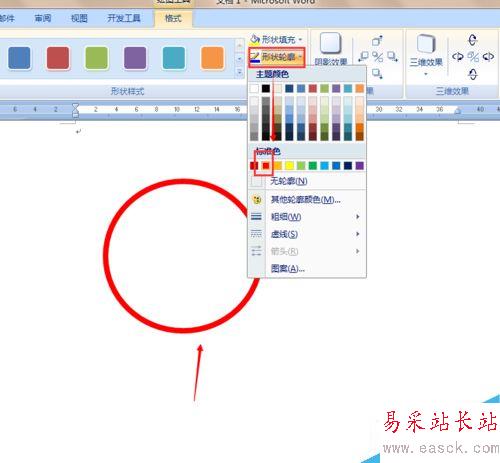Choose bright red standard color
The image size is (500, 463).
coord(266,165)
